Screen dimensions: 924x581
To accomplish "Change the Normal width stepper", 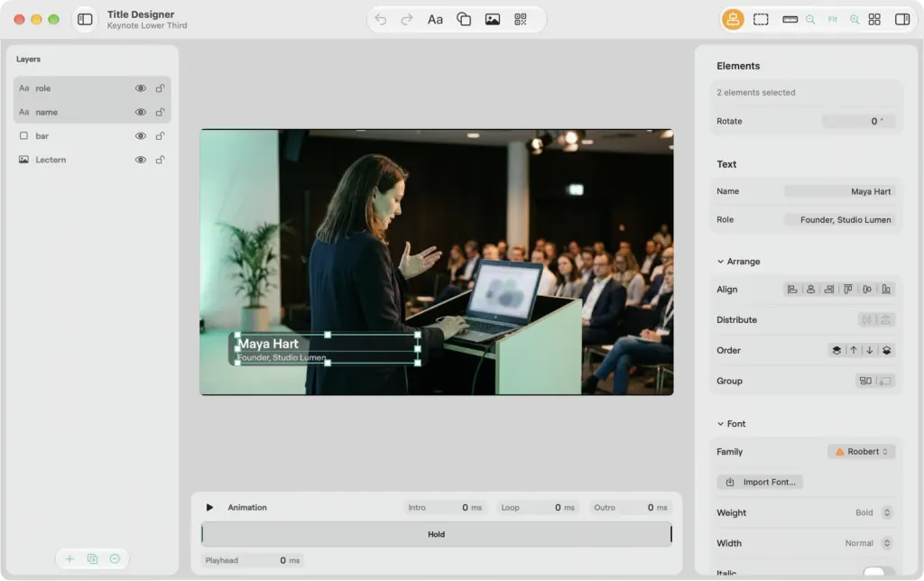I will pos(887,543).
